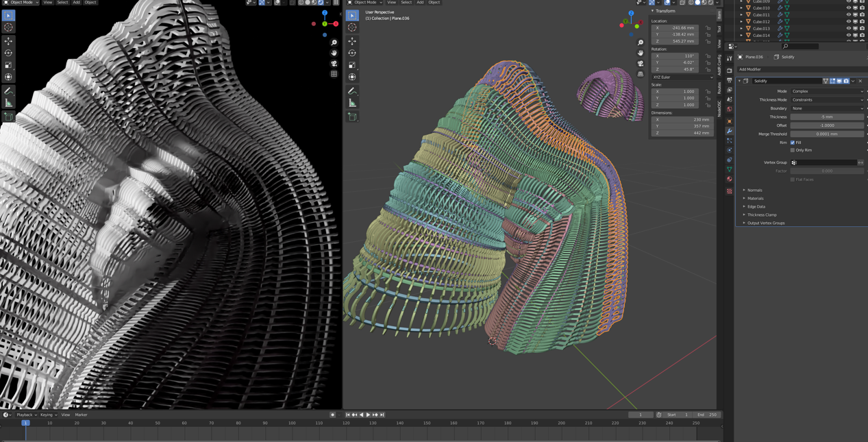
Task: Select the Annotate tool in left viewport toolbar
Action: click(8, 91)
